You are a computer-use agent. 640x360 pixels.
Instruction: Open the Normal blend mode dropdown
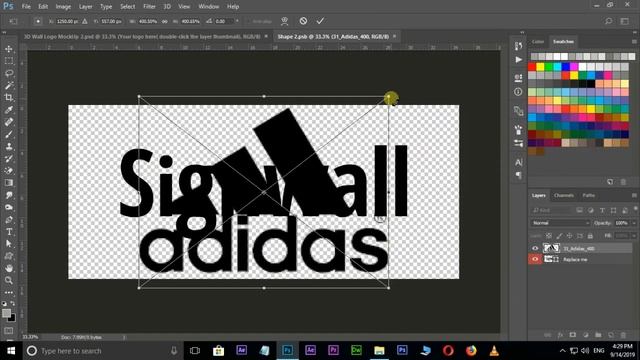point(560,223)
